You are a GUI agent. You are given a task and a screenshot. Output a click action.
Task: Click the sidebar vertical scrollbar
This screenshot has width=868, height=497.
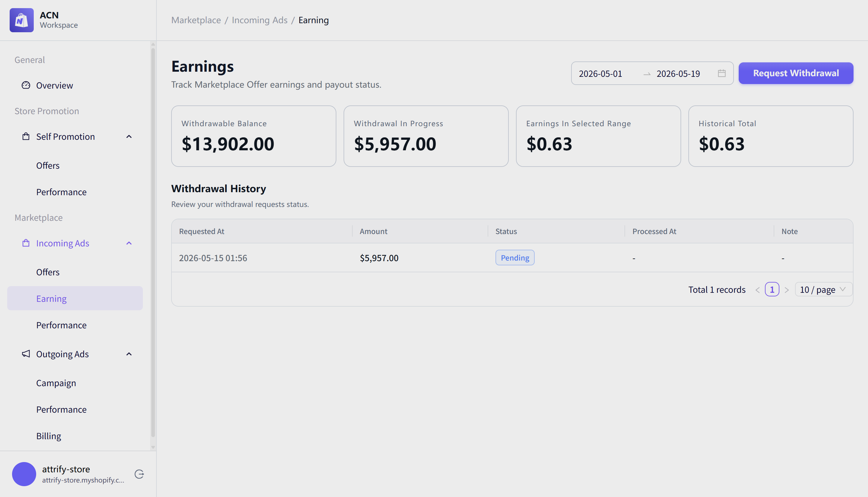[x=153, y=242]
